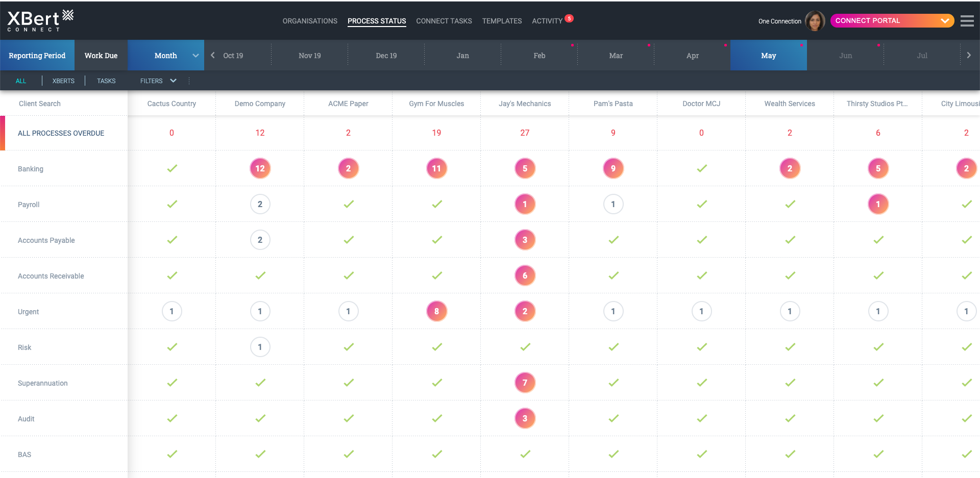Image resolution: width=980 pixels, height=478 pixels.
Task: Open the Connect Portal dropdown chevron
Action: coord(944,20)
